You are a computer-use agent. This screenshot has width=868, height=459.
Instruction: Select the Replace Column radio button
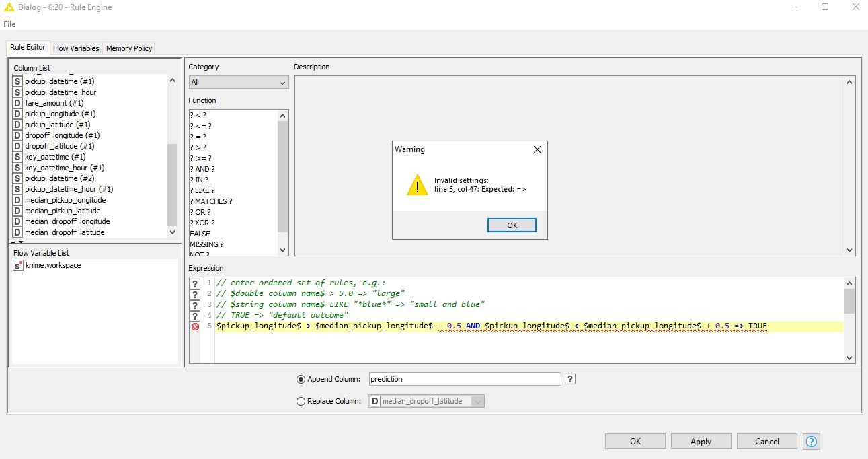click(x=301, y=401)
